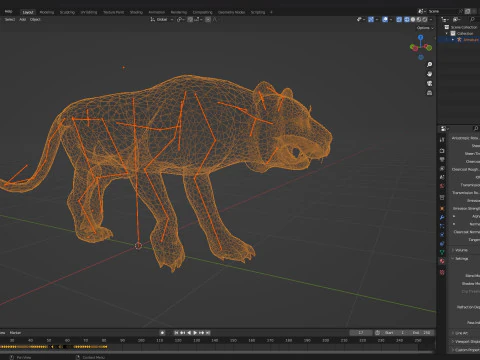This screenshot has height=360, width=480.
Task: Click the zoom magnifier viewport icon
Action: click(429, 64)
